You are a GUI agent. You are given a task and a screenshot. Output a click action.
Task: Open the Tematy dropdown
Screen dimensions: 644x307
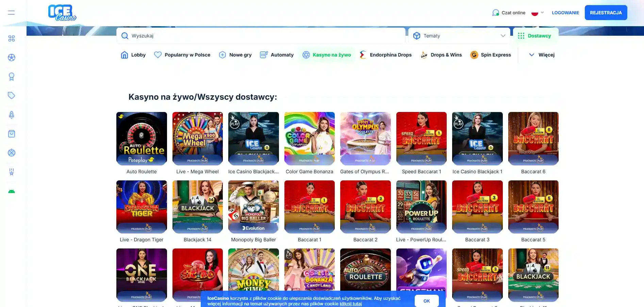tap(459, 36)
